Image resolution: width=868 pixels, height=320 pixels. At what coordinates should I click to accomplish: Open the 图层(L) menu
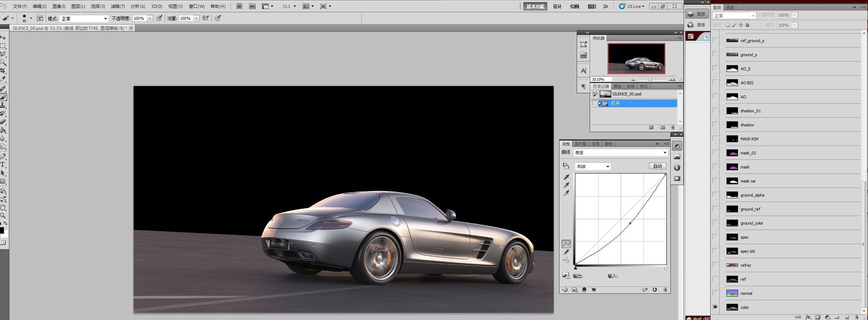tap(78, 6)
